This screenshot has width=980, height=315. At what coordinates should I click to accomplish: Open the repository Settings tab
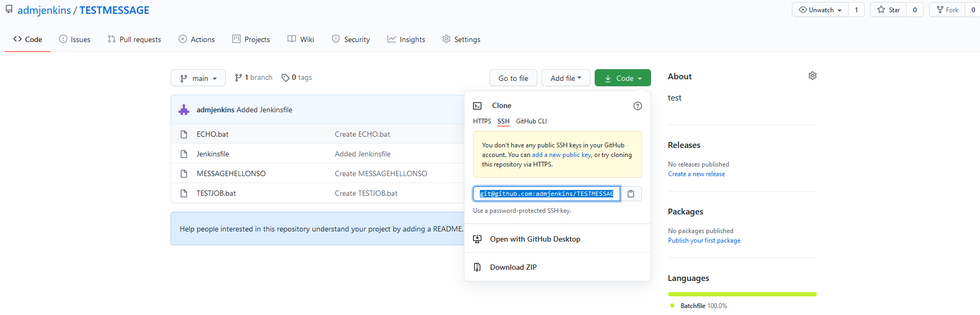[461, 39]
